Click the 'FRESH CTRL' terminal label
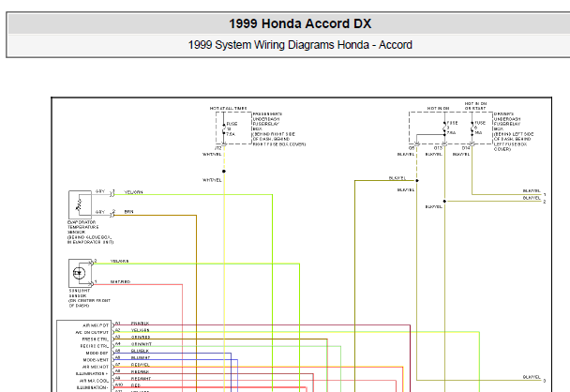This screenshot has width=570, height=392. [x=96, y=339]
